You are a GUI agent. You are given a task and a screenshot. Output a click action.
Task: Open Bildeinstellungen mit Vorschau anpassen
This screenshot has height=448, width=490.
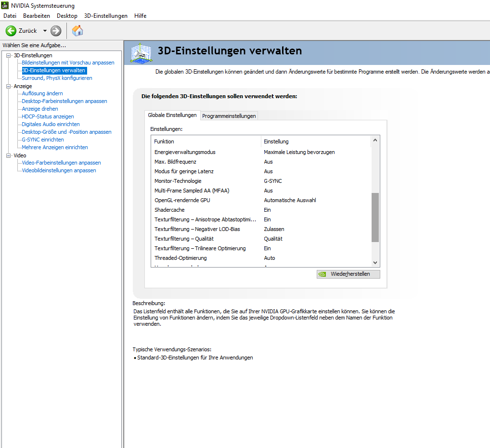pos(68,63)
